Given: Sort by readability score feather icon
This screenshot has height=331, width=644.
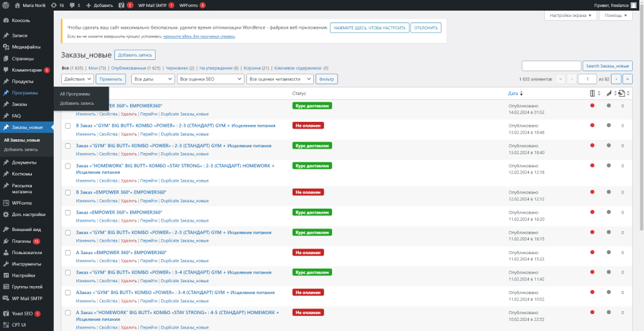Looking at the screenshot, I should tap(608, 93).
